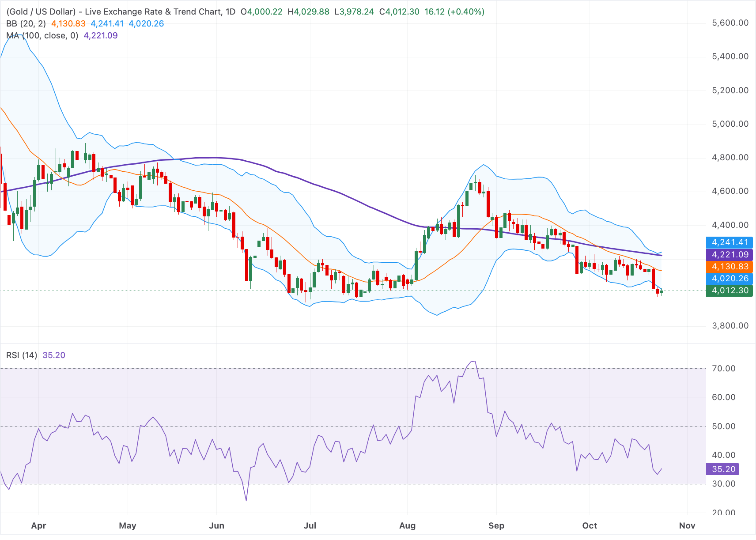Click the 50.00 RSI axis label

(x=724, y=426)
